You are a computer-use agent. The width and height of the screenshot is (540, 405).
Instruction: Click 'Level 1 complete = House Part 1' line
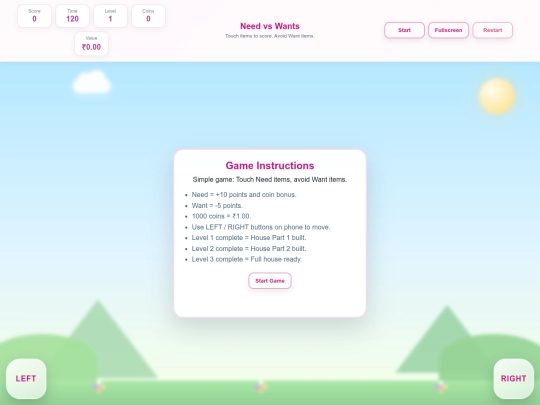pyautogui.click(x=249, y=238)
